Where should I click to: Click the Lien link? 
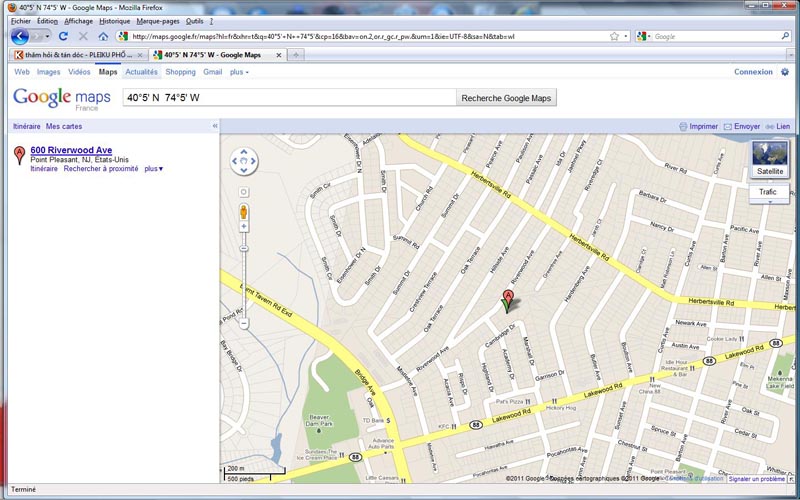[783, 127]
